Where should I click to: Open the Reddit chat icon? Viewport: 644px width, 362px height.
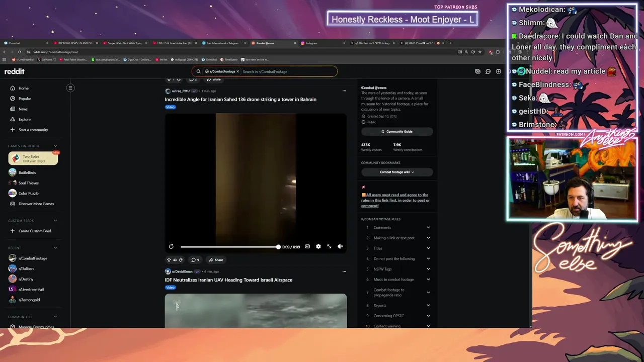tap(488, 71)
